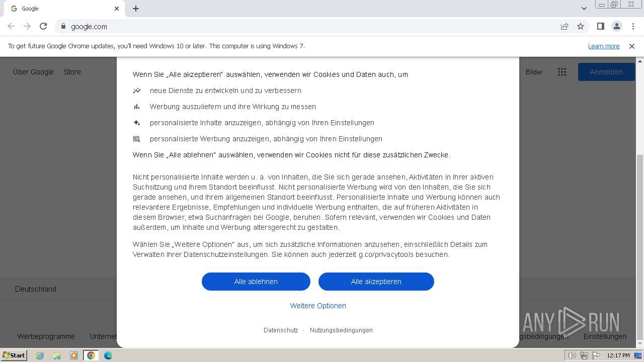View site information via the lock icon
The height and width of the screenshot is (362, 644).
pyautogui.click(x=63, y=26)
